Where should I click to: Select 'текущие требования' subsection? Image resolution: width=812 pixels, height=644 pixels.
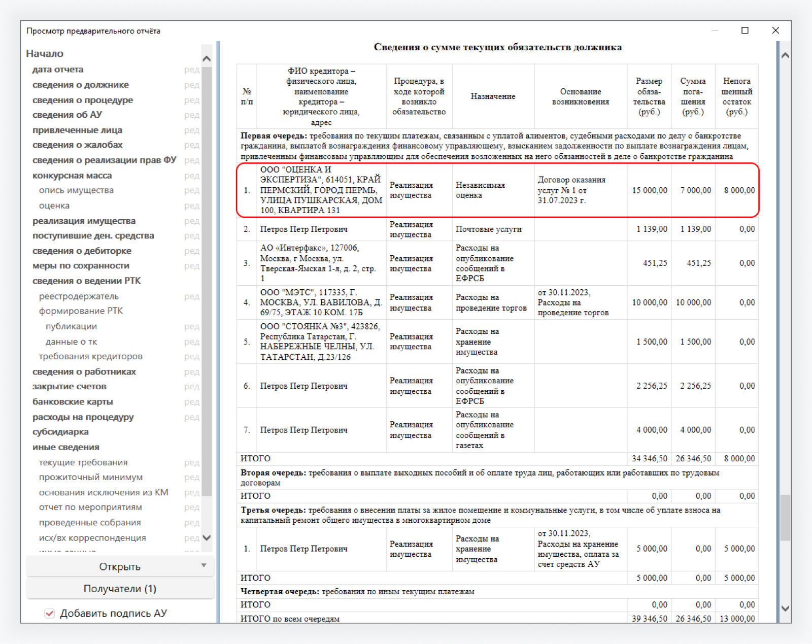coord(83,462)
